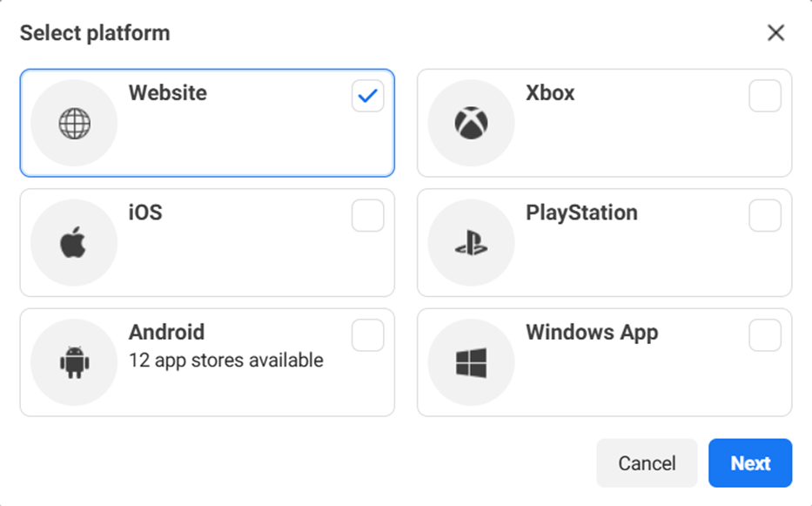812x506 pixels.
Task: Tick the Xbox platform checkbox
Action: [765, 96]
